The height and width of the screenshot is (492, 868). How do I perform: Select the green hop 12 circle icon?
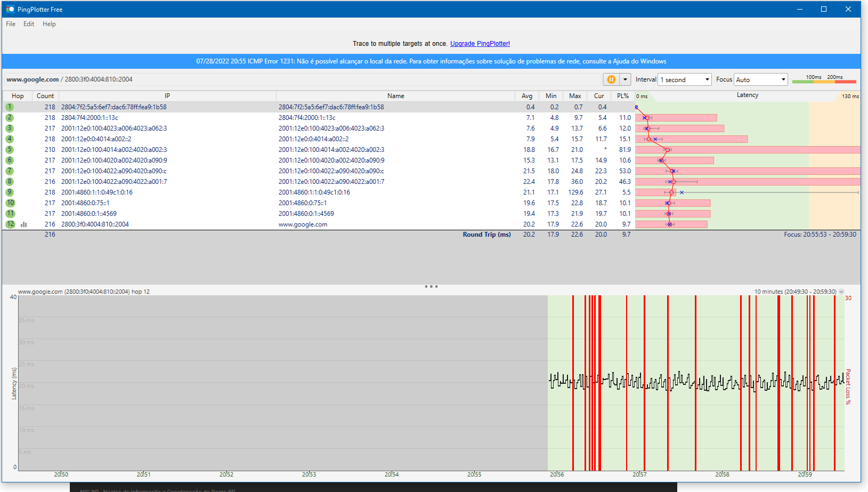click(10, 224)
